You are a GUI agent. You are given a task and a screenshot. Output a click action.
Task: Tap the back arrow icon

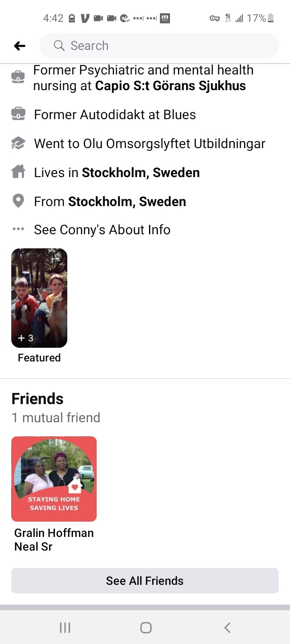[19, 46]
